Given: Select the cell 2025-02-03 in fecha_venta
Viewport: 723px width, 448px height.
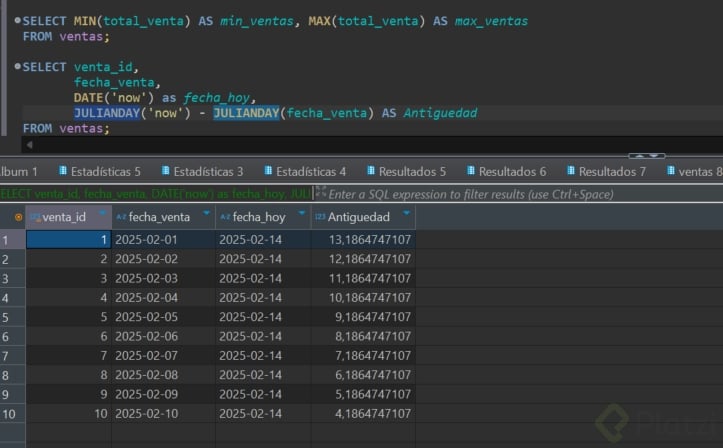Looking at the screenshot, I should [x=163, y=278].
